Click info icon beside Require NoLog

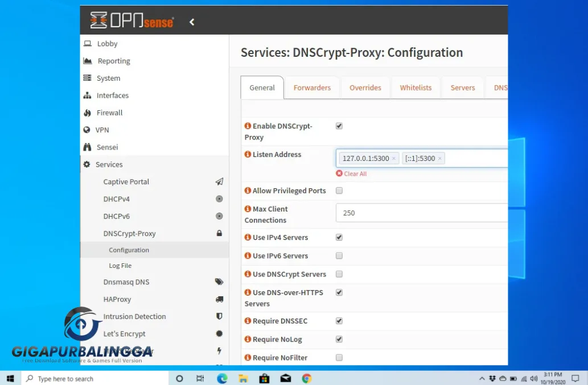click(x=248, y=339)
